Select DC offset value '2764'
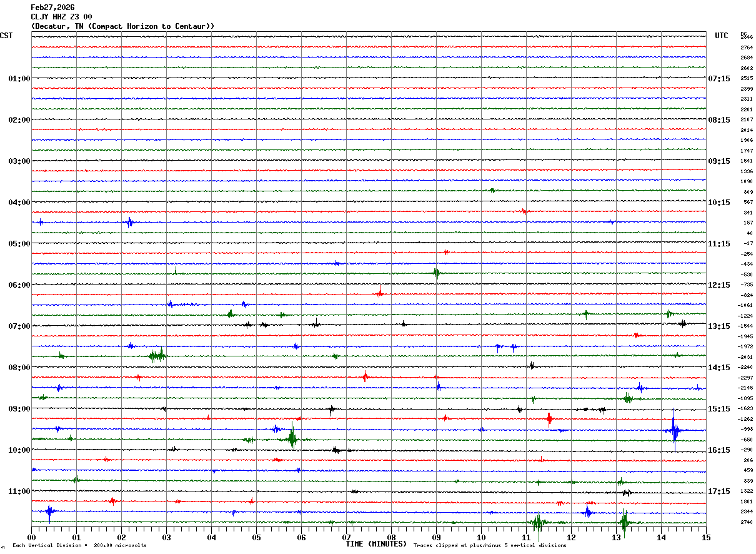 click(747, 48)
